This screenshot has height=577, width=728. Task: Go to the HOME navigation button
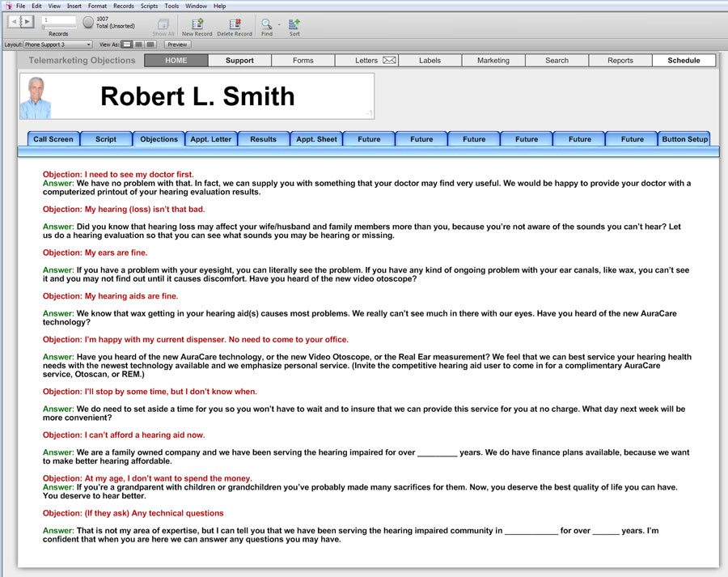(x=176, y=61)
